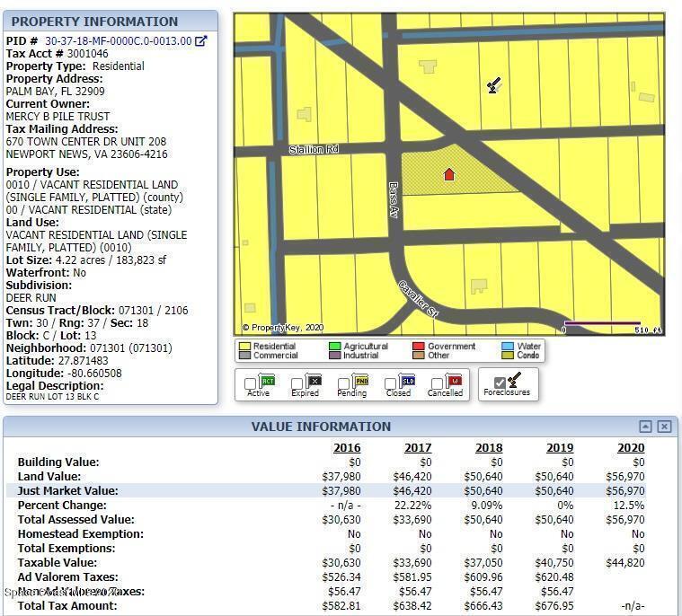Click the red house marker on map
This screenshot has width=682, height=616.
pos(449,174)
